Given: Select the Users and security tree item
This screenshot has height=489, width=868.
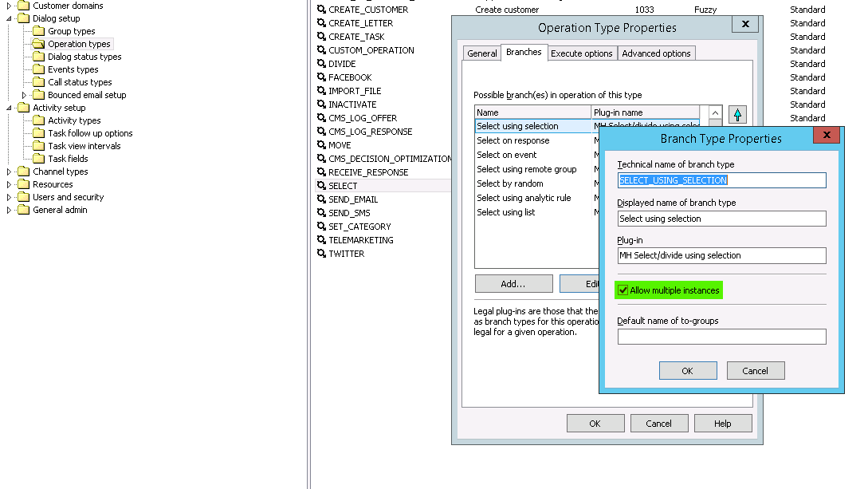Looking at the screenshot, I should [68, 197].
